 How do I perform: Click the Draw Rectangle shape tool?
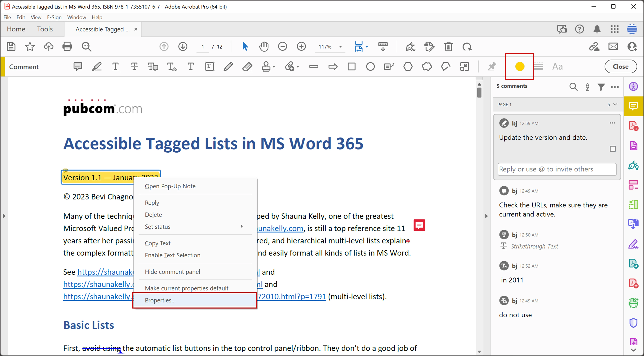pos(352,67)
